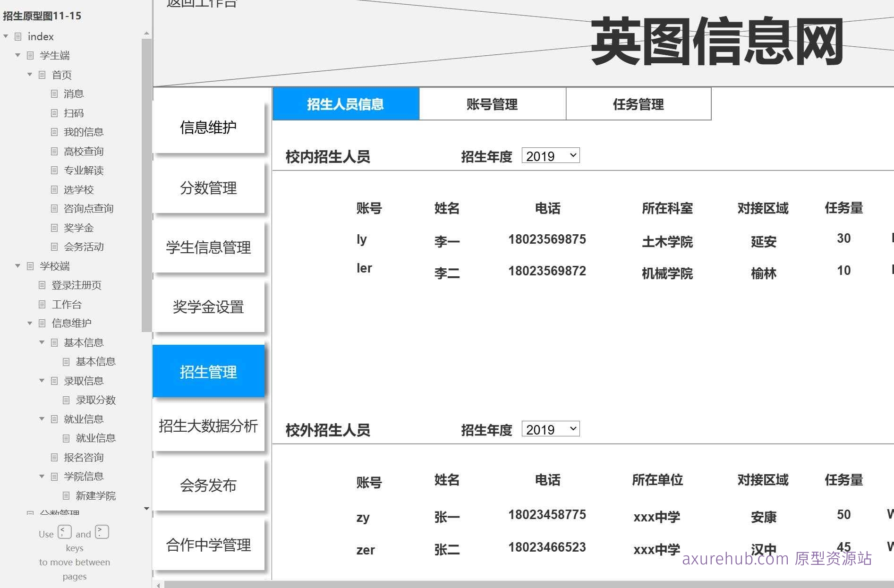Click the page icon next to 录取分数
Screen dimensions: 894x588
[x=66, y=400]
